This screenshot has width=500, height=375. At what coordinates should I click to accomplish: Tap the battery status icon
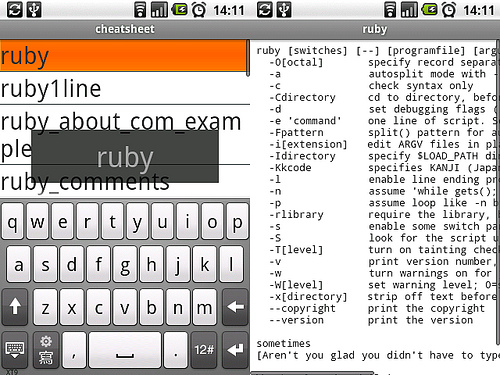[x=180, y=10]
